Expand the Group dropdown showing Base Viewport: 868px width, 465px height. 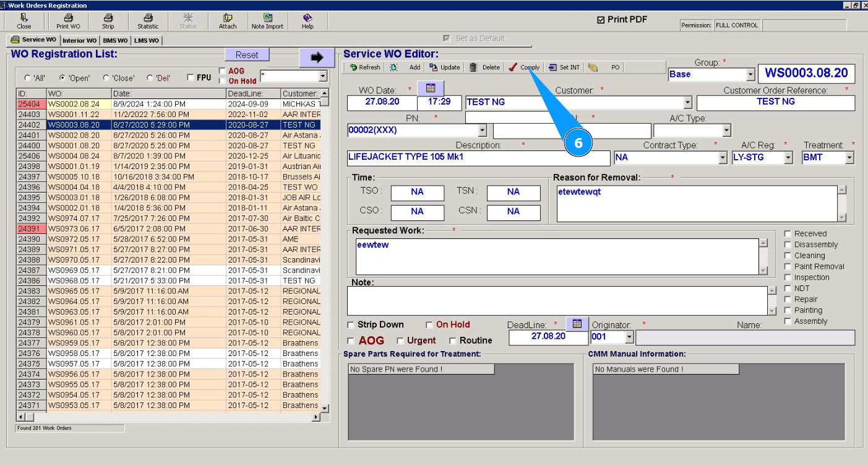click(x=750, y=74)
